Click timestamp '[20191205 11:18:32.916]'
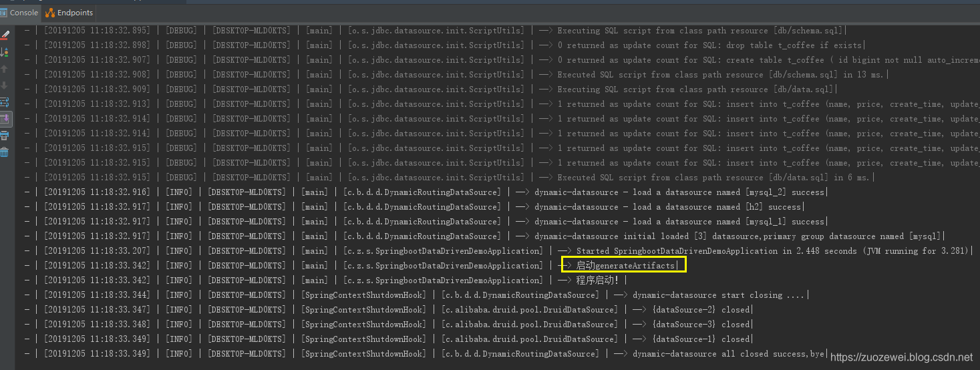The image size is (980, 370). click(98, 192)
